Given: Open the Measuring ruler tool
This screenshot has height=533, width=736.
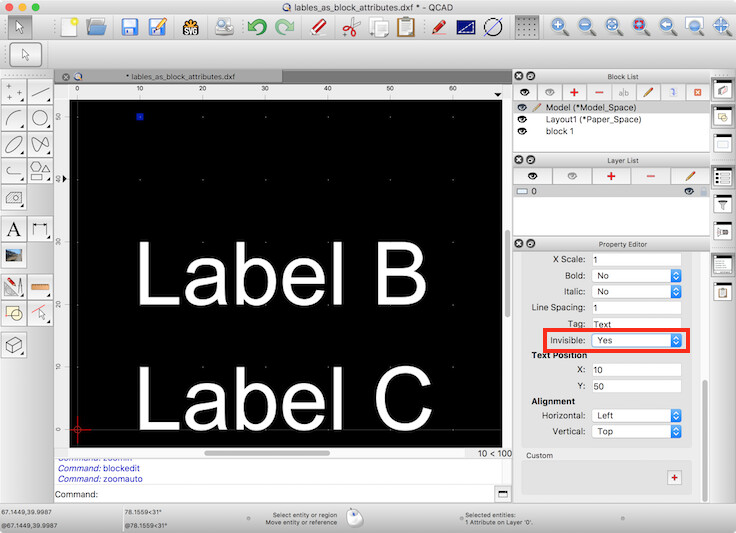Looking at the screenshot, I should pyautogui.click(x=40, y=287).
